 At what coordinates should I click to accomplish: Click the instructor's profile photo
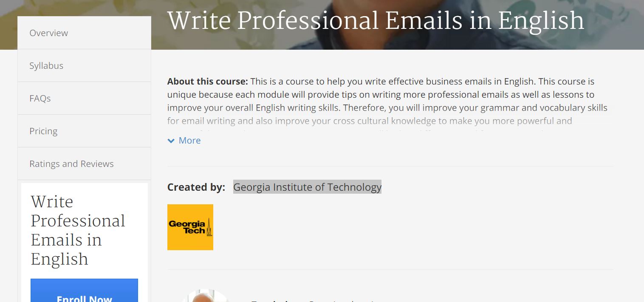pos(205,296)
